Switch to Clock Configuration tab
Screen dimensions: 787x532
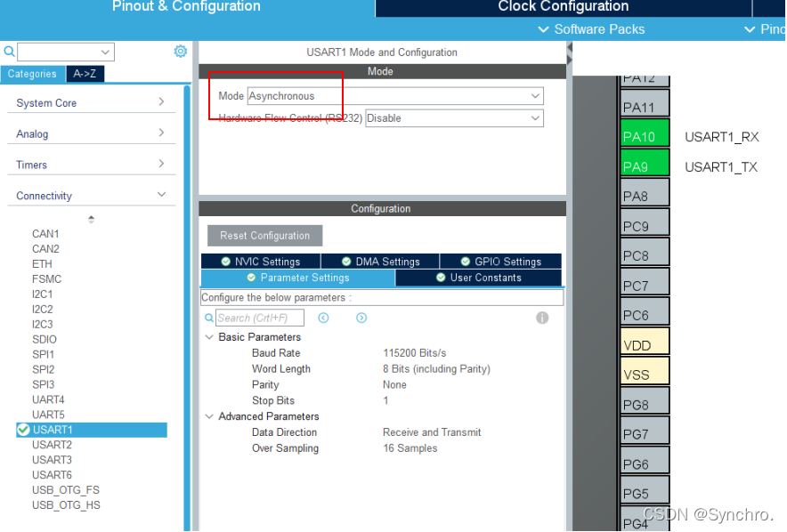tap(564, 7)
